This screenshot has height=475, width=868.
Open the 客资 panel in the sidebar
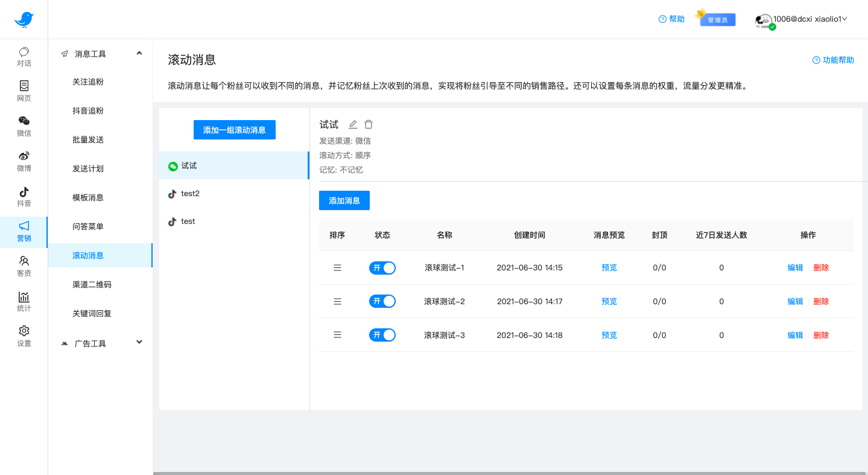click(x=24, y=266)
